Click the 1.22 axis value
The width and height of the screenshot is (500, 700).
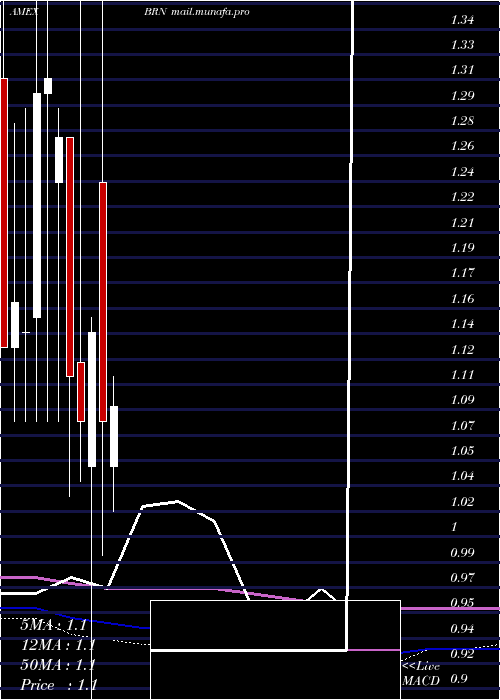pyautogui.click(x=462, y=197)
